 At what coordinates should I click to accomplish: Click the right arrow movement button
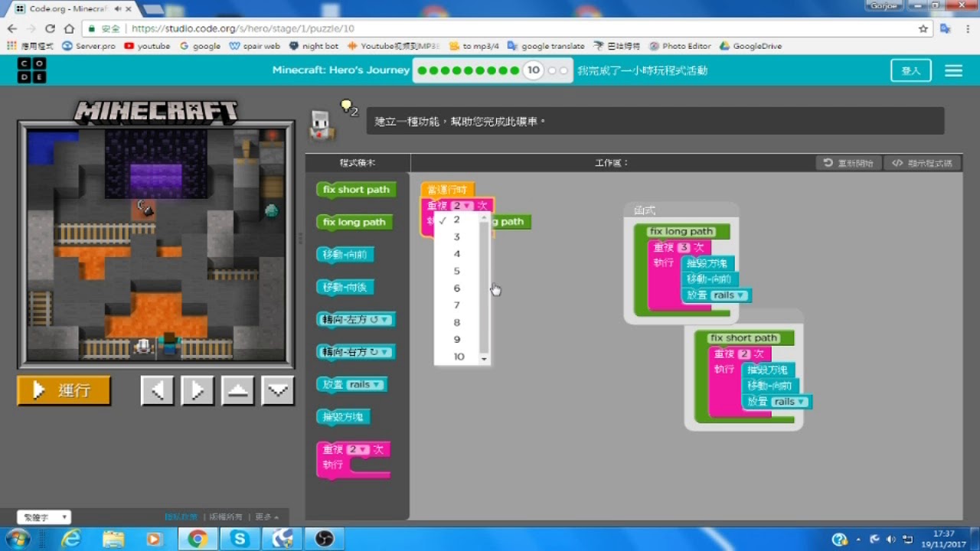click(198, 390)
